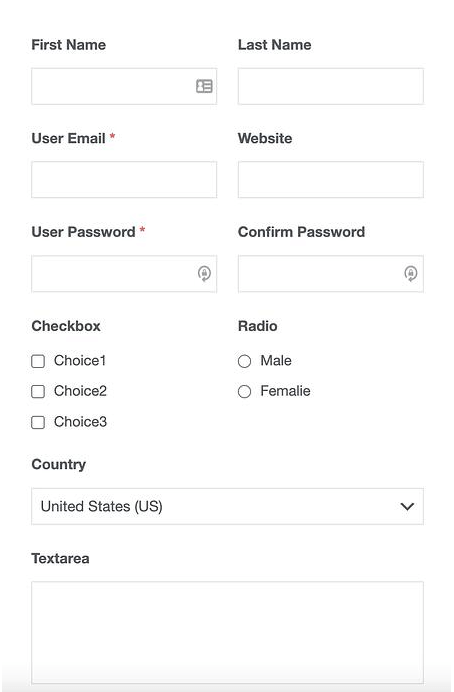Focus the Confirm Password input box
454x692 pixels.
coord(330,274)
